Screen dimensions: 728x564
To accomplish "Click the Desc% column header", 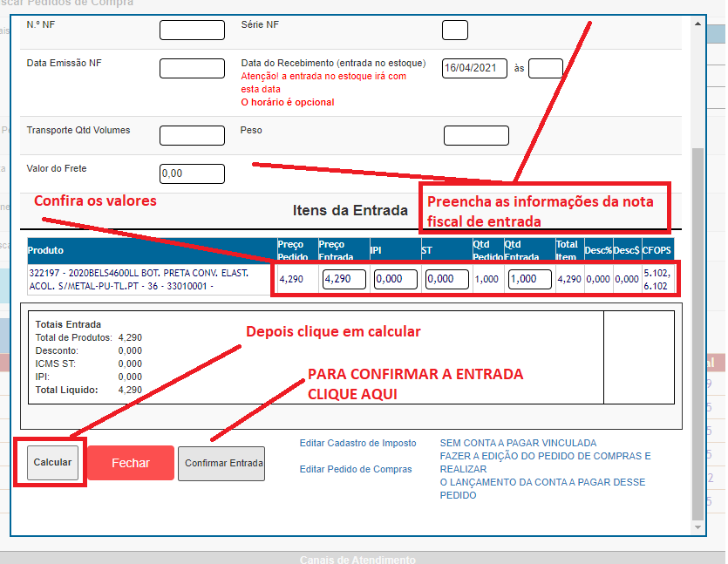I will 598,250.
